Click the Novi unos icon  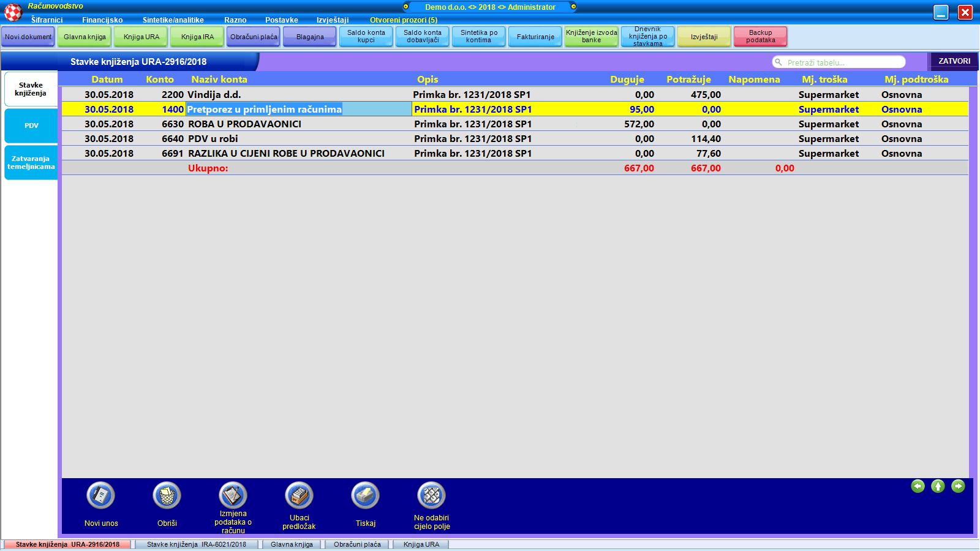tap(101, 496)
